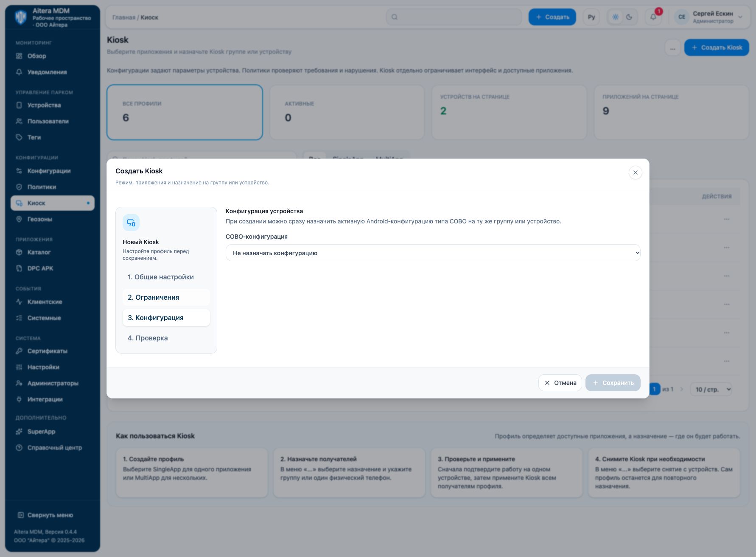Open Интеграции in the sidebar
756x557 pixels.
pyautogui.click(x=53, y=399)
